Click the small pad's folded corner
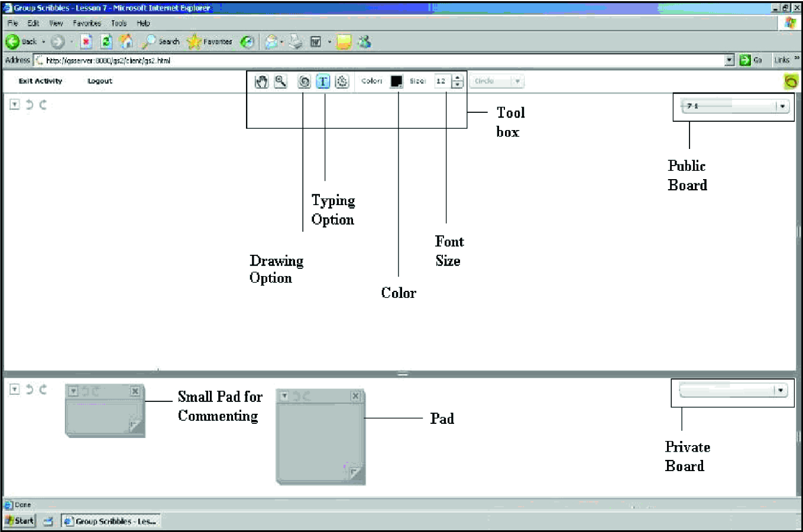This screenshot has width=803, height=532. [x=135, y=425]
